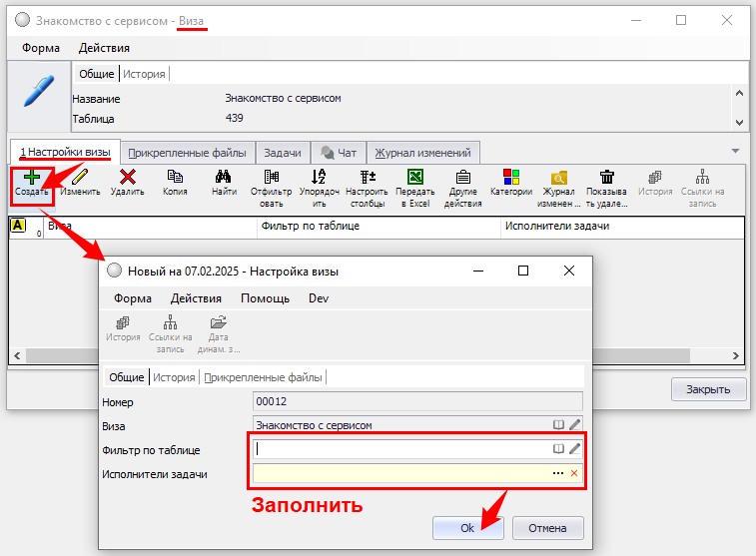756x556 pixels.
Task: Click the Категории colored squares icon
Action: (x=510, y=178)
